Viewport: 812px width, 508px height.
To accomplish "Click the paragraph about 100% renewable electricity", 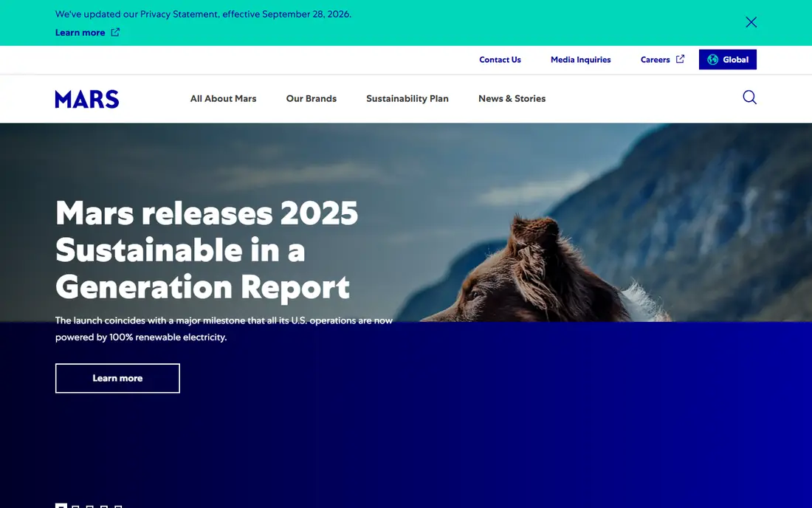I will [224, 329].
